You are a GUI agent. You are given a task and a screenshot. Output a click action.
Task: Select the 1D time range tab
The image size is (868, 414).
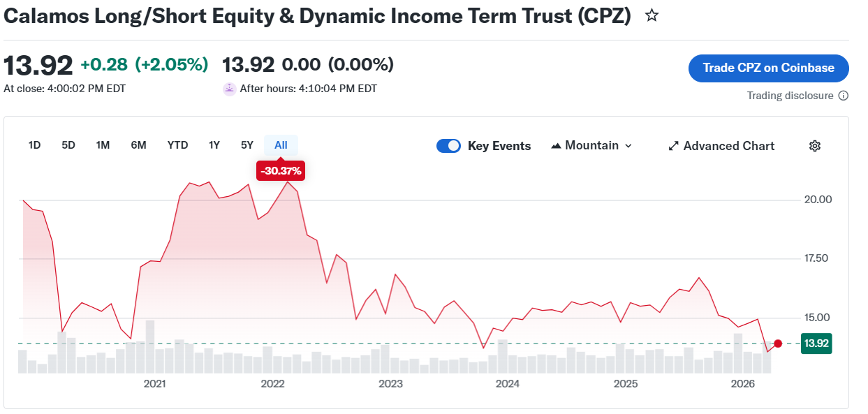tap(34, 145)
